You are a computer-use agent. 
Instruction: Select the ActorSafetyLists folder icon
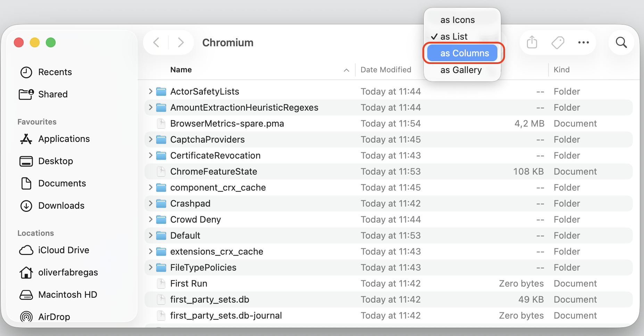pos(161,91)
